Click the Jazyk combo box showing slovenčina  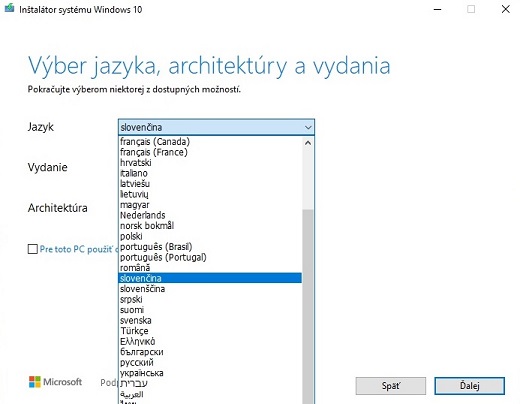point(216,127)
